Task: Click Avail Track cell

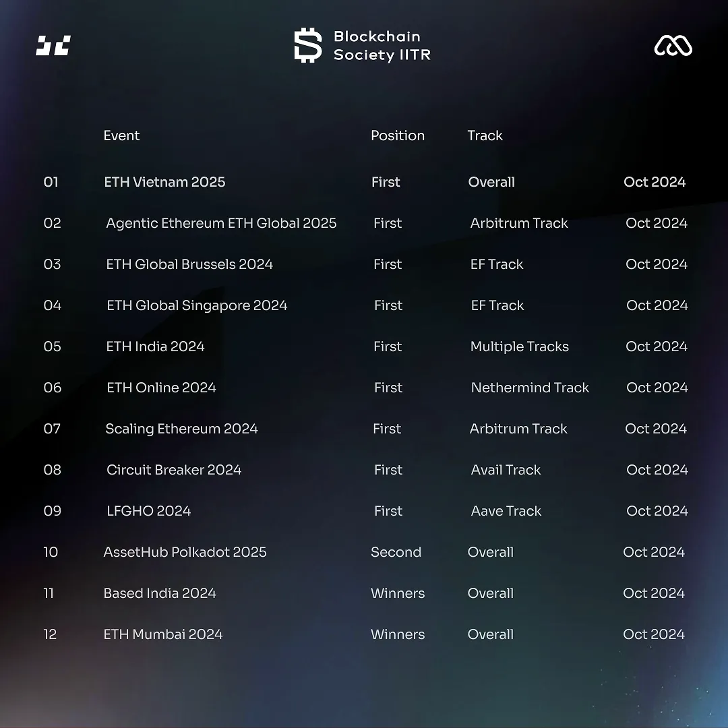Action: pyautogui.click(x=506, y=470)
